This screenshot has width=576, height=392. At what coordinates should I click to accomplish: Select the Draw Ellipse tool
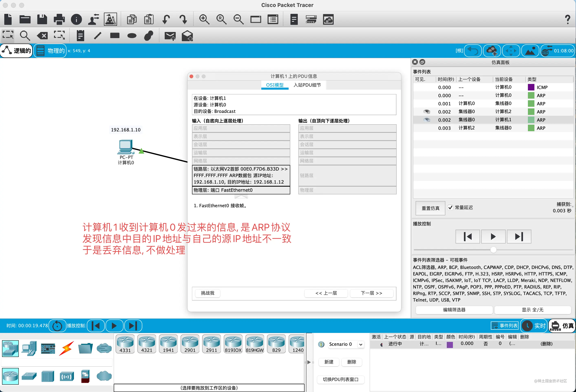pos(132,36)
